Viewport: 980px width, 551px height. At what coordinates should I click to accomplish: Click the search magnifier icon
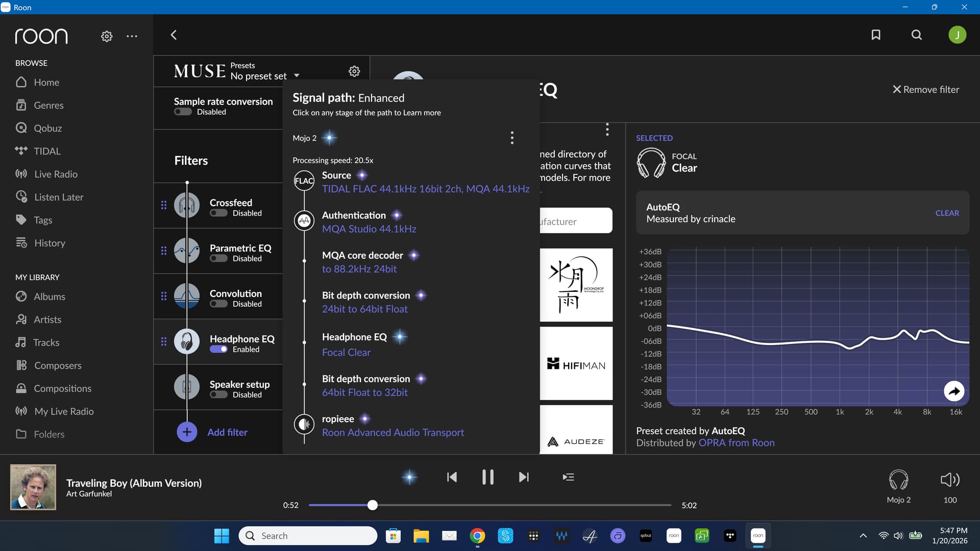917,35
